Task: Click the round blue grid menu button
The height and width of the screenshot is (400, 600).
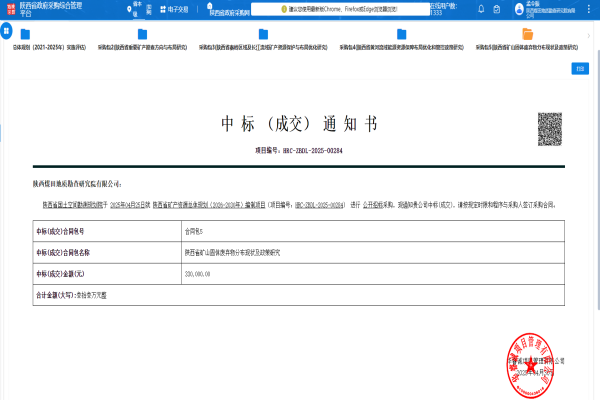Action: pyautogui.click(x=6, y=31)
